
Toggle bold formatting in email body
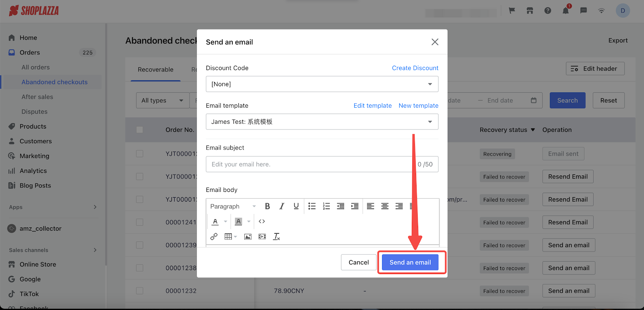click(x=267, y=206)
